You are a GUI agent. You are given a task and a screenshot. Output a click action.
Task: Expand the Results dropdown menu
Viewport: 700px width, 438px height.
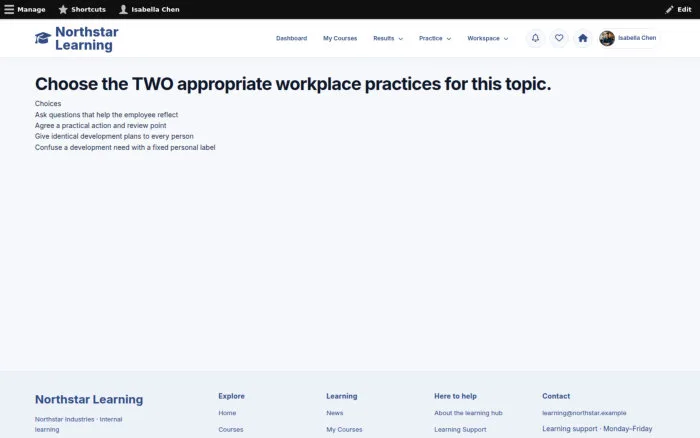coord(388,38)
